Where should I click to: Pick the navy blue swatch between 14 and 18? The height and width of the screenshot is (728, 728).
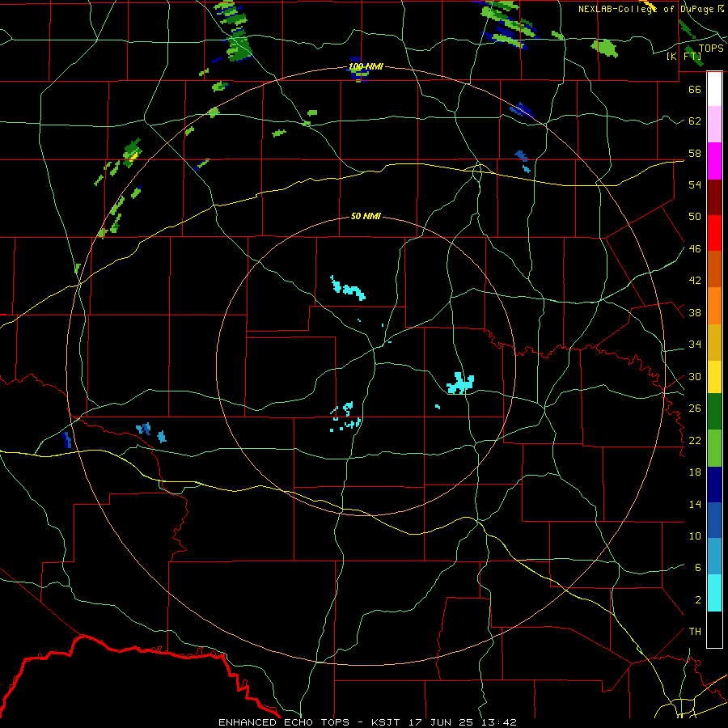click(714, 485)
